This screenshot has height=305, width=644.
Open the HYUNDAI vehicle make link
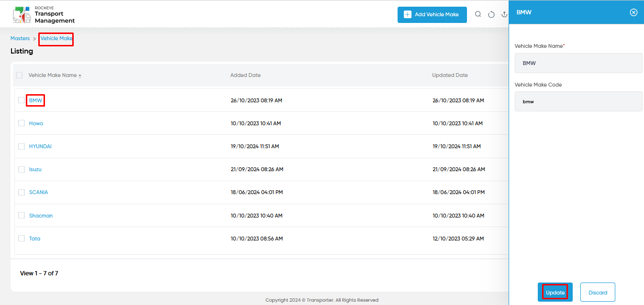tap(40, 146)
